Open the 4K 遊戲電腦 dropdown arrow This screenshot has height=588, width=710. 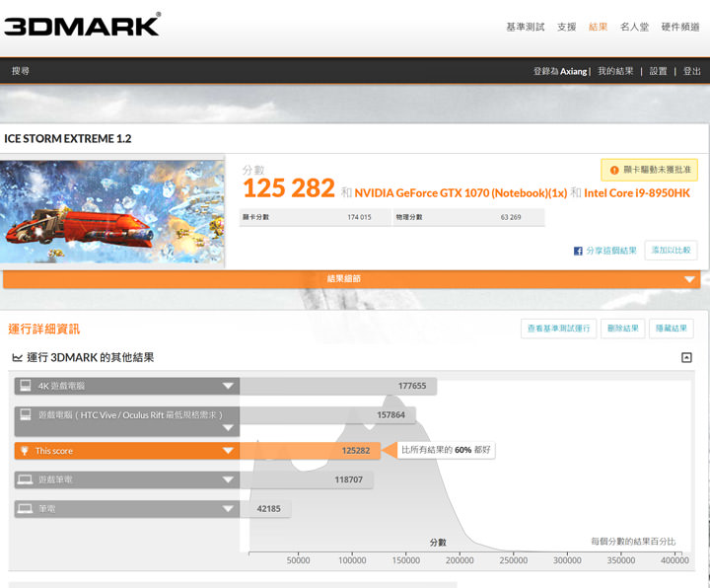coord(228,386)
